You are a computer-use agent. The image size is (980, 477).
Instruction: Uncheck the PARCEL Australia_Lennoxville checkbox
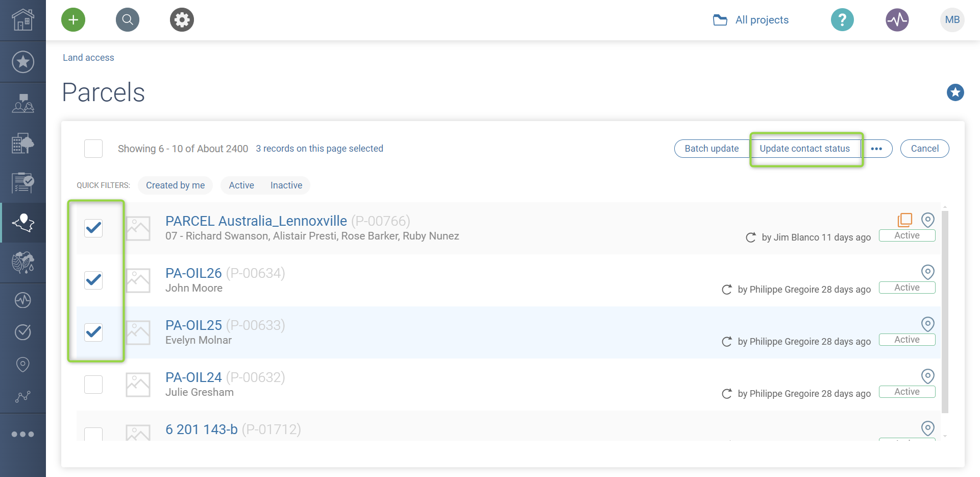[x=93, y=228]
